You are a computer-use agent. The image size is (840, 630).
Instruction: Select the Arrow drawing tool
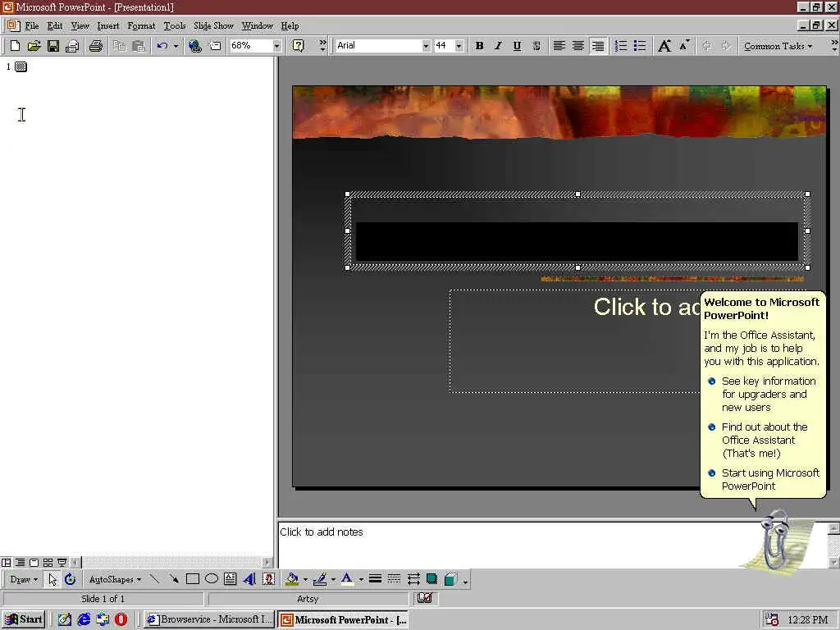[x=174, y=579]
